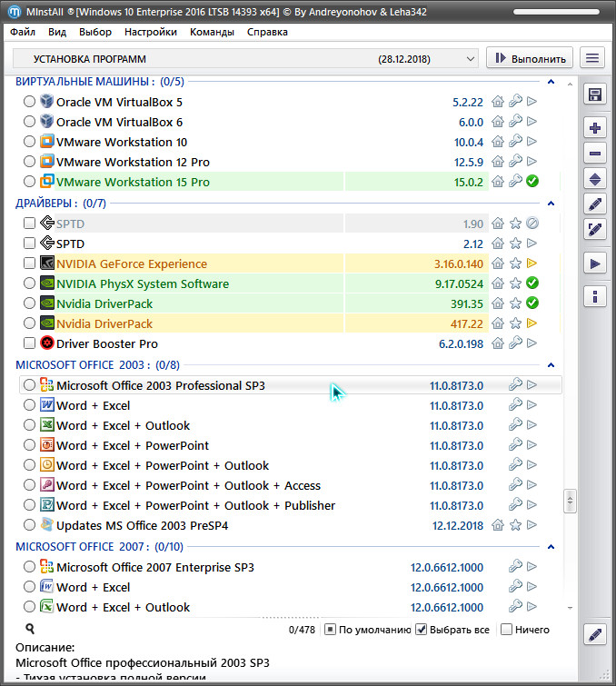Open the УСТАНОВКА ПРОГРАММ dropdown
Image resolution: width=616 pixels, height=686 pixels.
pos(245,58)
